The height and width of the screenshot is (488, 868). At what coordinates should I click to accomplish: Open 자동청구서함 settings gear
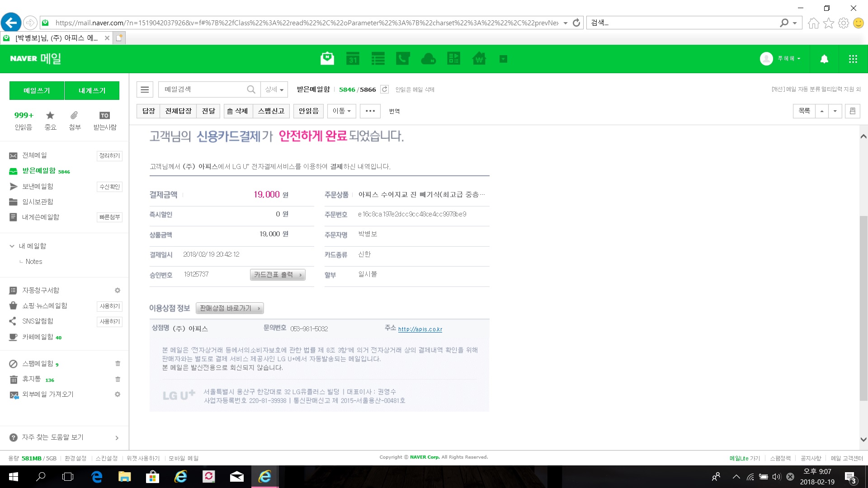tap(118, 291)
